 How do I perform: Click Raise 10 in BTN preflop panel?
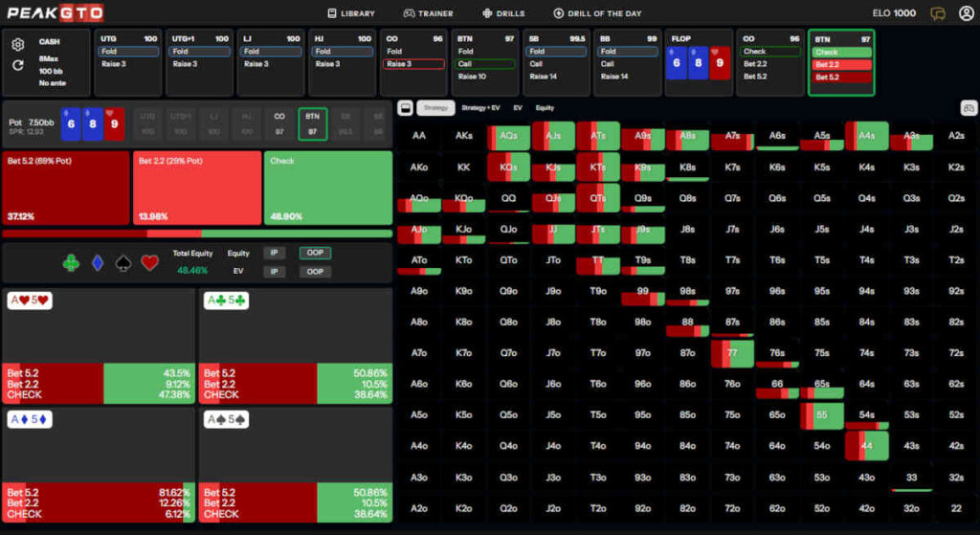[x=484, y=77]
